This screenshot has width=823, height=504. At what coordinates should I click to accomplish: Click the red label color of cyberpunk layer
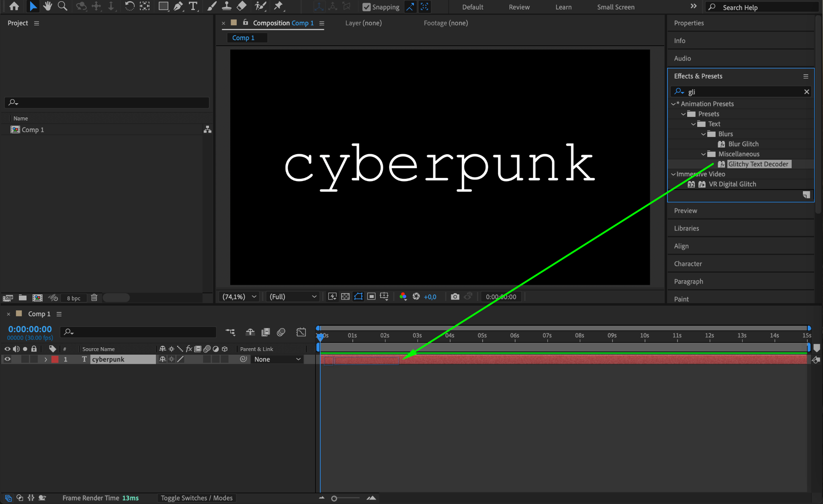pyautogui.click(x=55, y=359)
